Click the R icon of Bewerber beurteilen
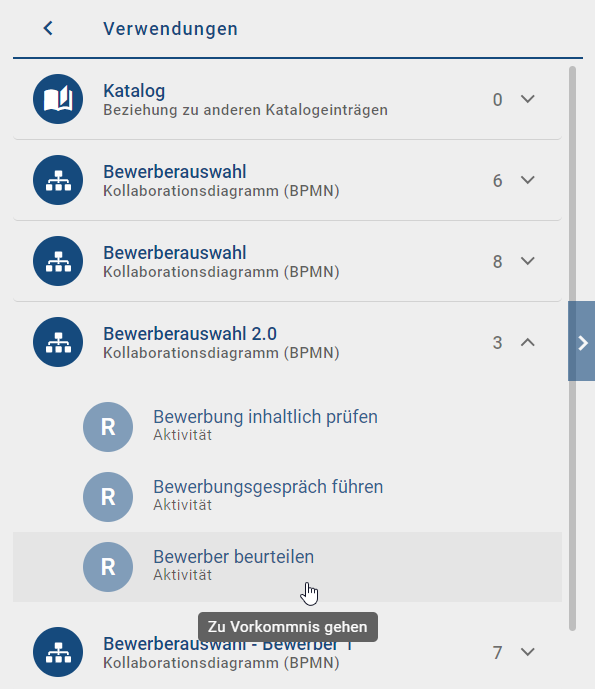Screen dimensions: 595x689 click(x=108, y=567)
